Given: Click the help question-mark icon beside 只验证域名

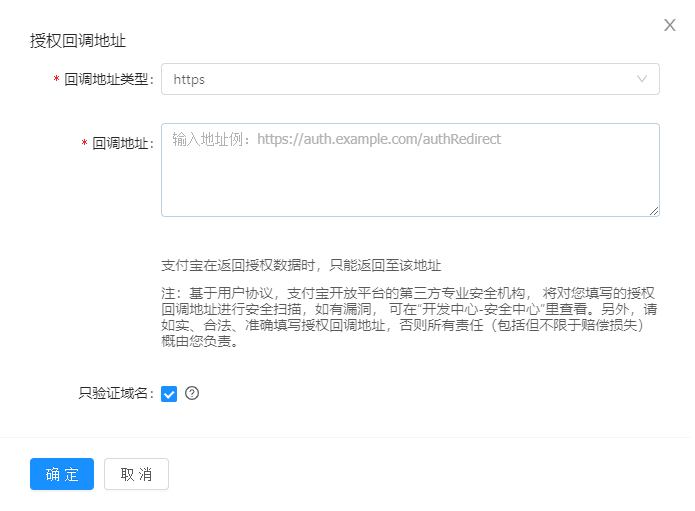Looking at the screenshot, I should (x=192, y=393).
